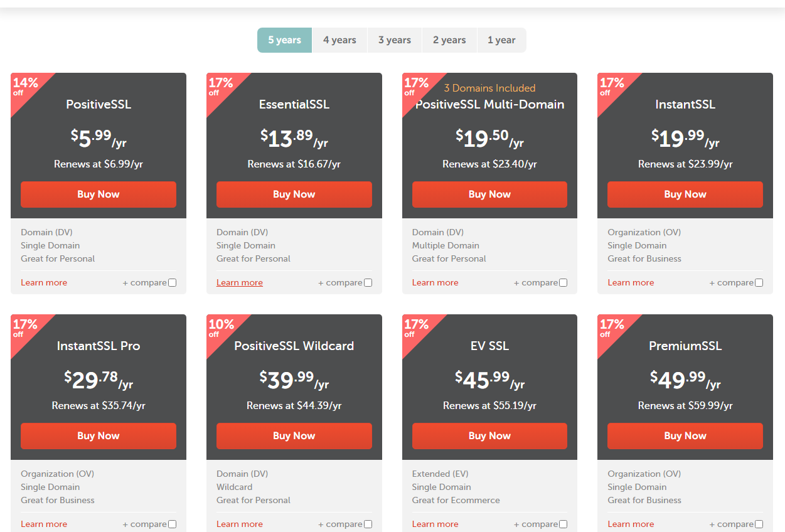
Task: Select the 5 years tab
Action: [x=284, y=40]
